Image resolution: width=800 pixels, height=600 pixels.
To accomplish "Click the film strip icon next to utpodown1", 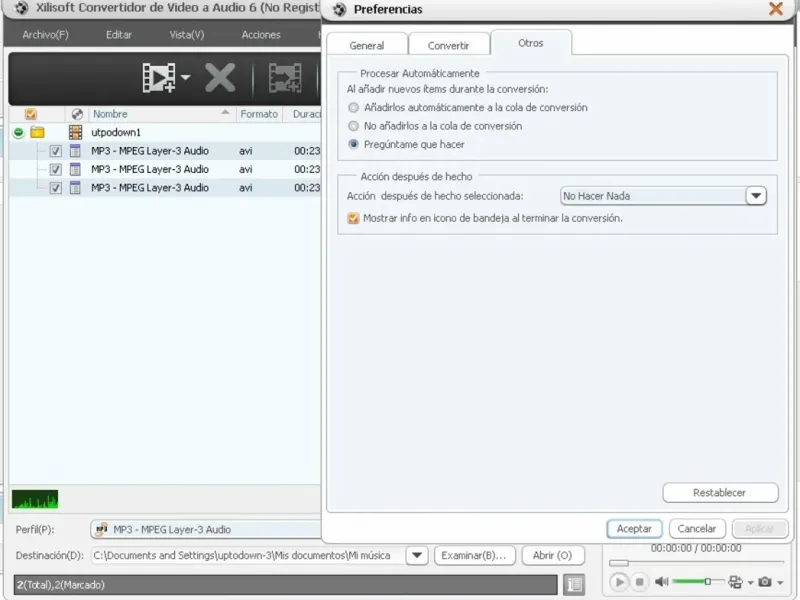I will (76, 133).
